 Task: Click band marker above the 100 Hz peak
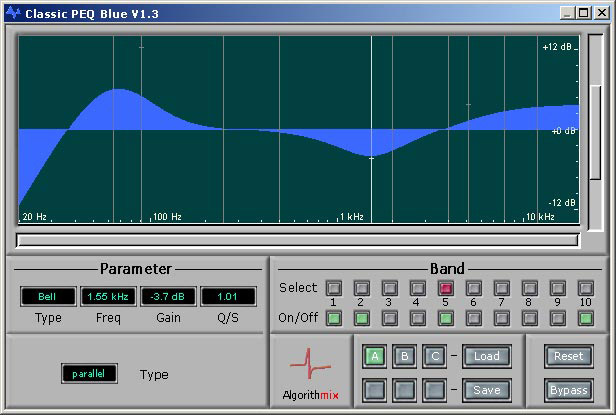(141, 48)
